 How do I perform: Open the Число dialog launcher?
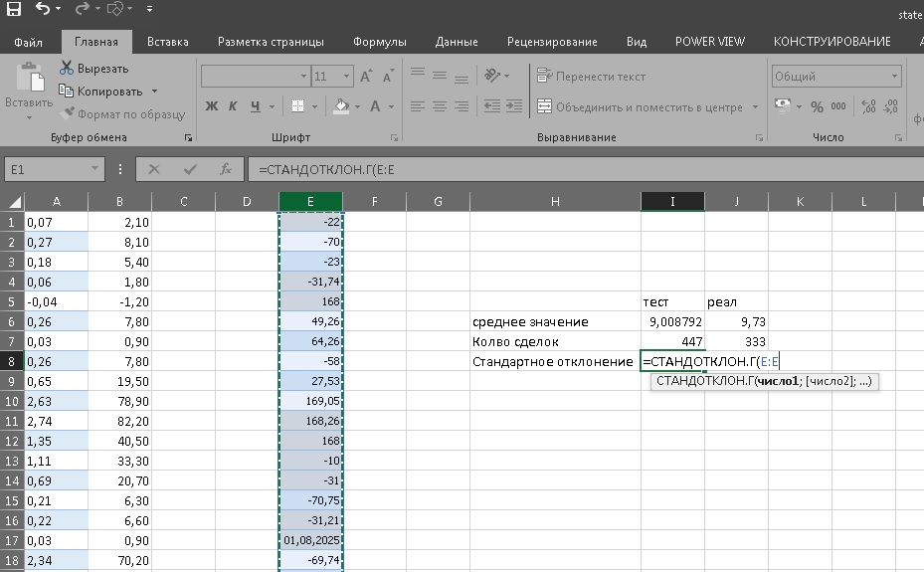point(898,138)
